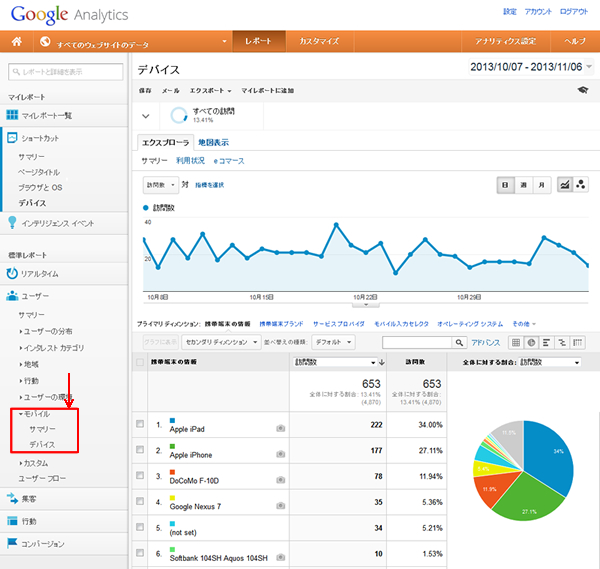600x569 pixels.
Task: Tick the select-all checkbox in table header
Action: pyautogui.click(x=140, y=362)
